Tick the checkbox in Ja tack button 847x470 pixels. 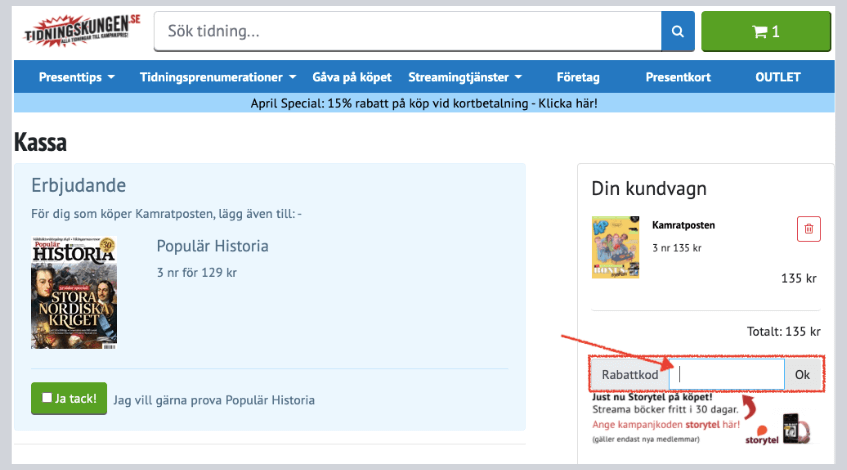point(47,398)
